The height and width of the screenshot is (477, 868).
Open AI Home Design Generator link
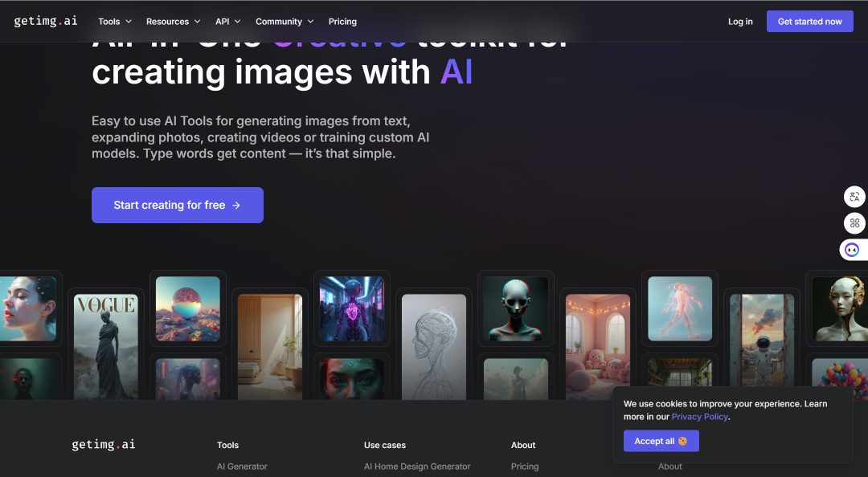point(417,467)
